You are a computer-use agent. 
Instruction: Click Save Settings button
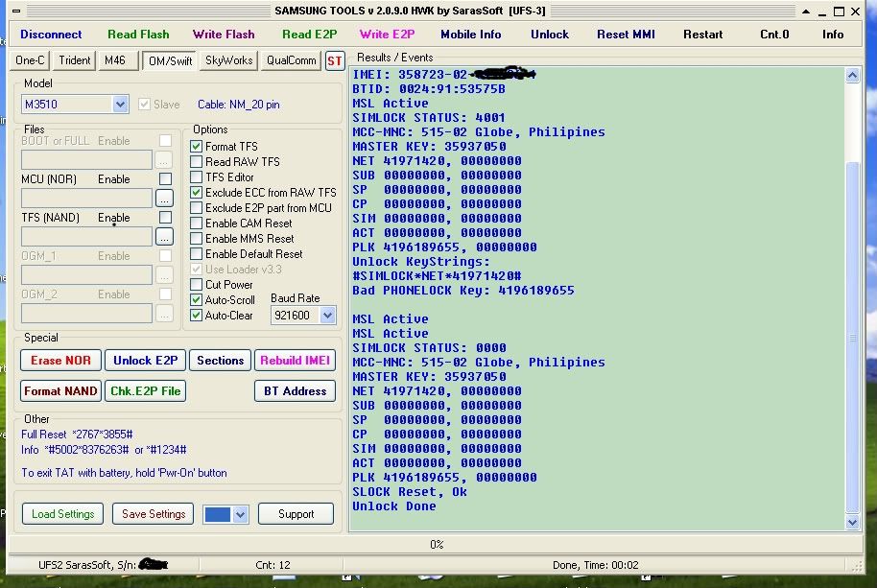[x=154, y=514]
